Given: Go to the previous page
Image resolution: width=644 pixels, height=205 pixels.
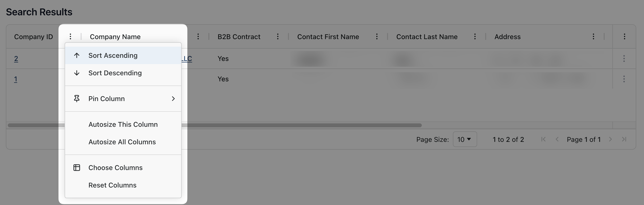Looking at the screenshot, I should click(557, 139).
